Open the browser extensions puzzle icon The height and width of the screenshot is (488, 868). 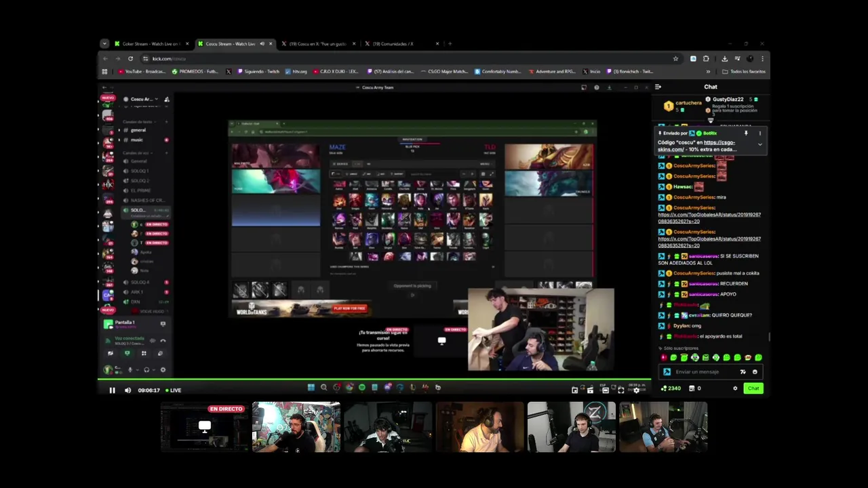[706, 58]
